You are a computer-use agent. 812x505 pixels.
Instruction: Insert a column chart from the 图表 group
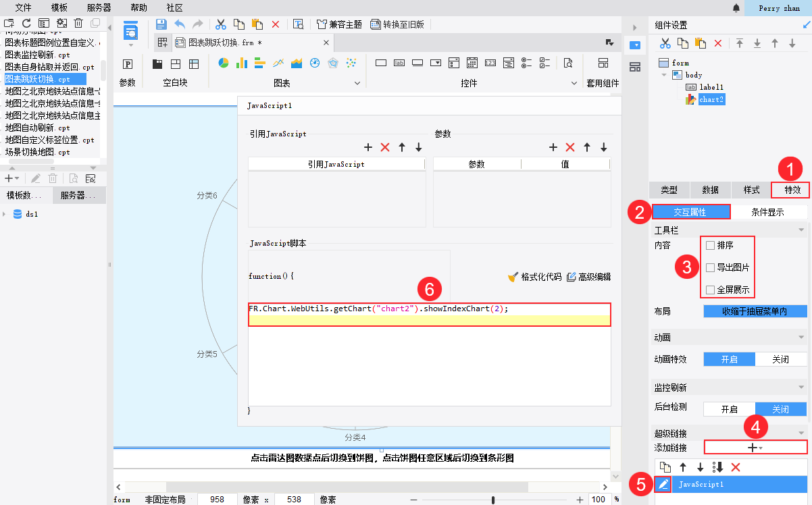242,63
